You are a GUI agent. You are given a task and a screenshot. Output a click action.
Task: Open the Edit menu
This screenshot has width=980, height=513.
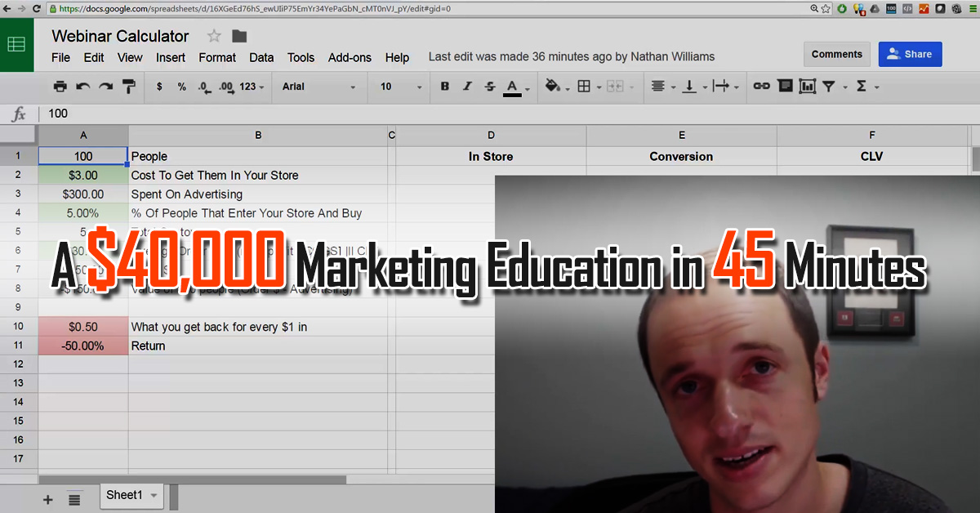coord(94,57)
